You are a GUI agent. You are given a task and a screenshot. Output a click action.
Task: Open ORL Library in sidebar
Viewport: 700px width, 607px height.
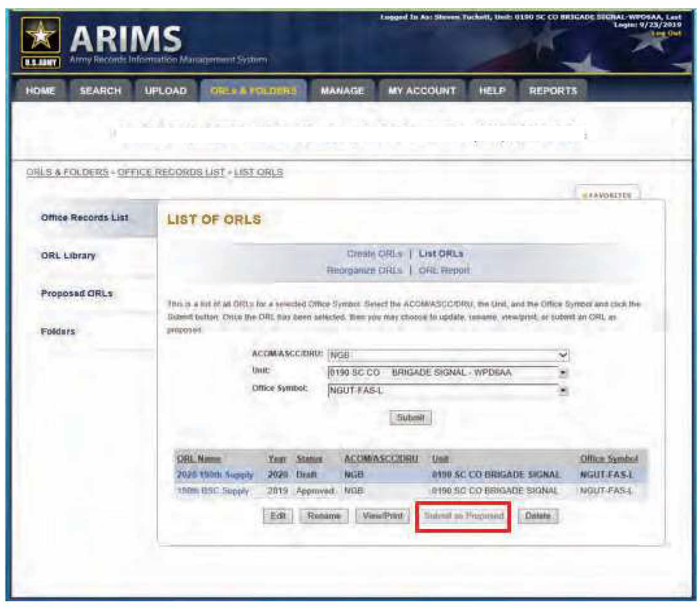point(68,255)
